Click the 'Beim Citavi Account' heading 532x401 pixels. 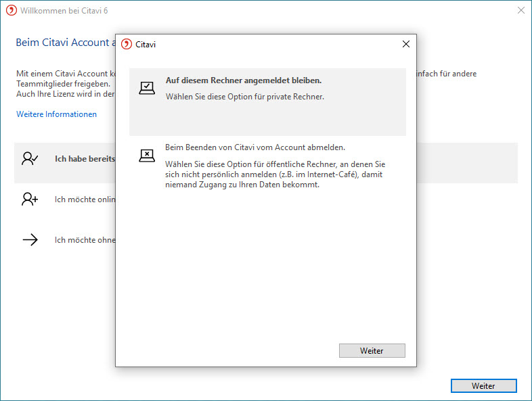pos(62,43)
